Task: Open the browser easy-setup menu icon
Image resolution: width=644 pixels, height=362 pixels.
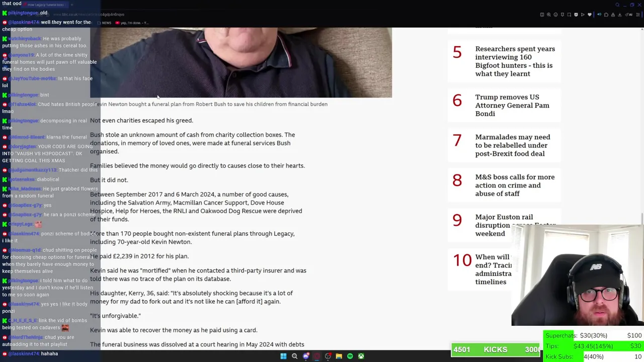Action: [638, 15]
